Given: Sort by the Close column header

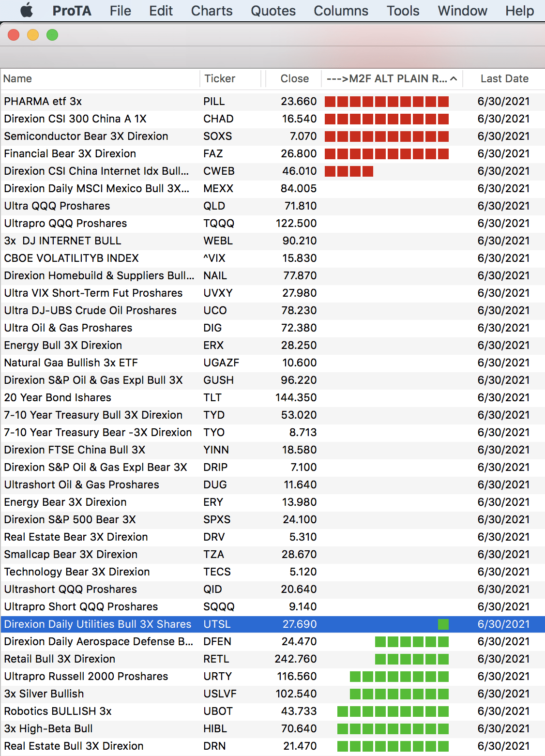Looking at the screenshot, I should [295, 79].
